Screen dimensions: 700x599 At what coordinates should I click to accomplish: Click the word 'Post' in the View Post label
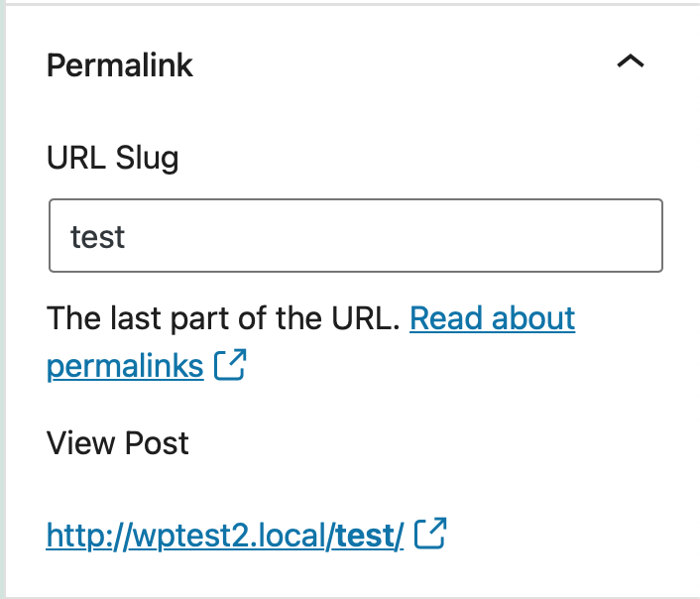[156, 442]
